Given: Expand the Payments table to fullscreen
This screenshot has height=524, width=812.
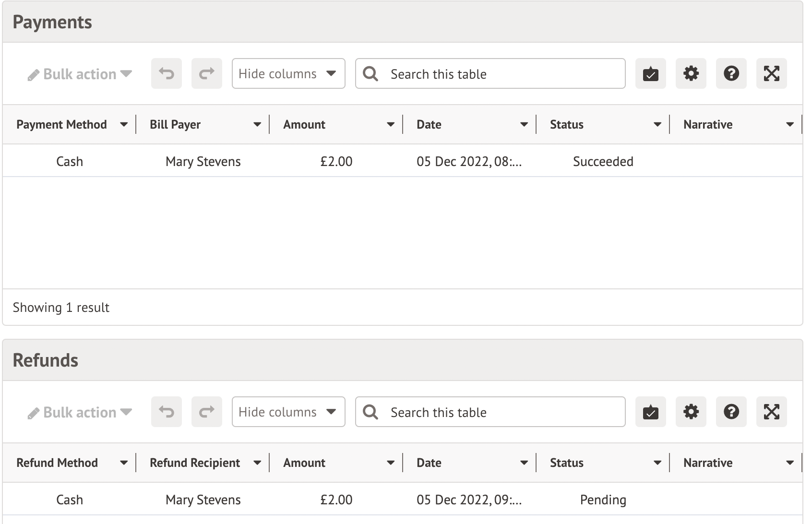Looking at the screenshot, I should tap(771, 74).
